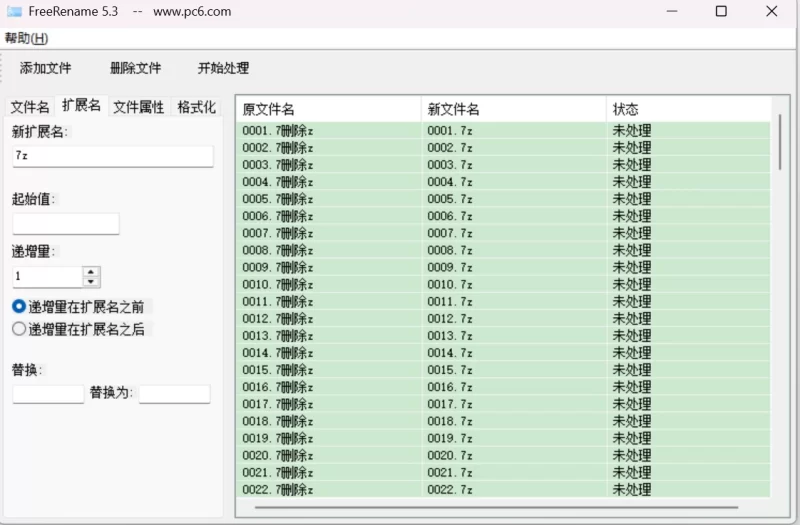Click the 替换为 text field
Viewport: 800px width, 525px height.
tap(174, 394)
